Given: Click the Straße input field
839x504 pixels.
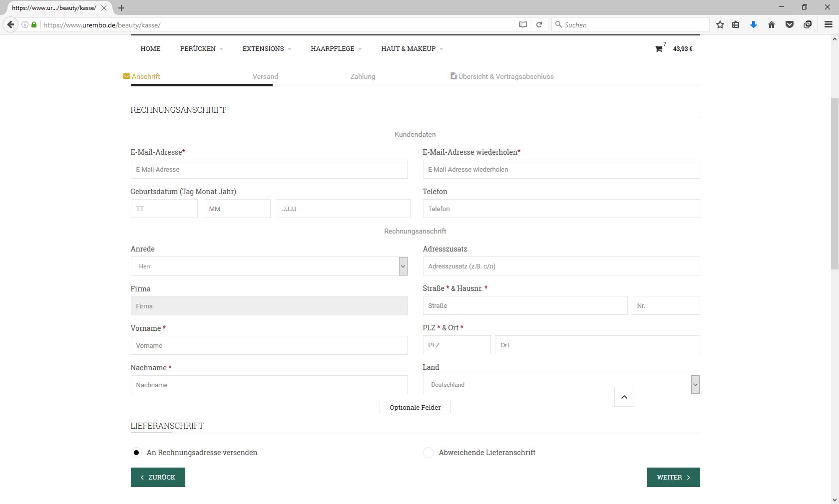Looking at the screenshot, I should click(x=525, y=305).
